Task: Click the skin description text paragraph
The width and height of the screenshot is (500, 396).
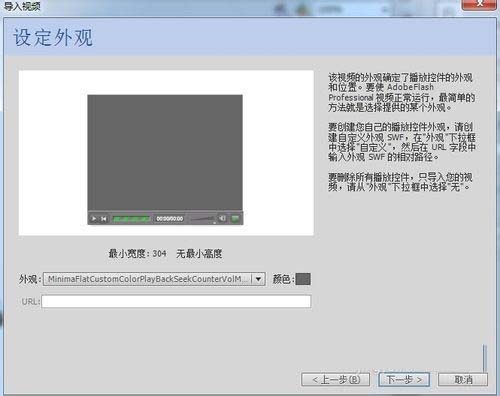Action: click(x=401, y=92)
